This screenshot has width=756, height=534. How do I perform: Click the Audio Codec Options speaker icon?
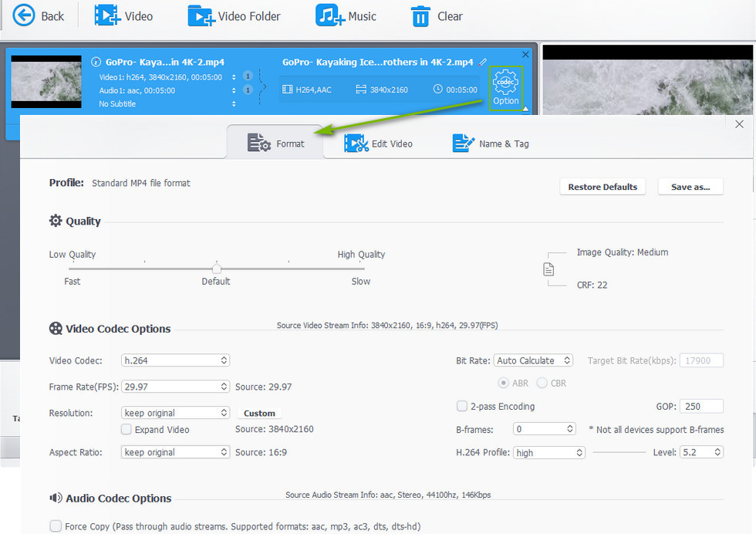point(56,498)
